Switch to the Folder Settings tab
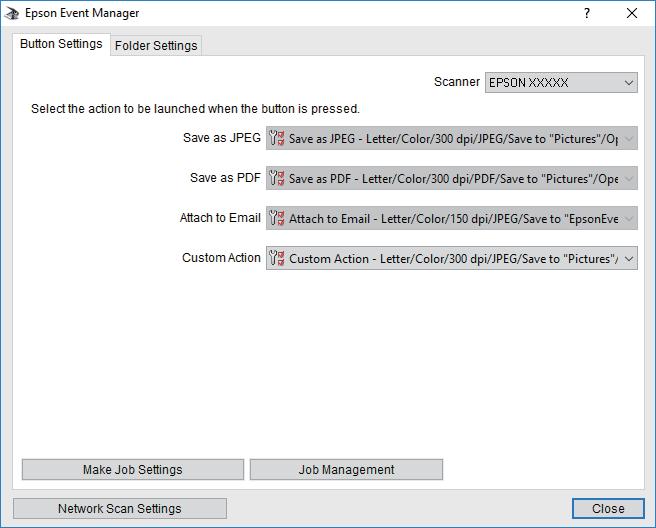 point(156,45)
